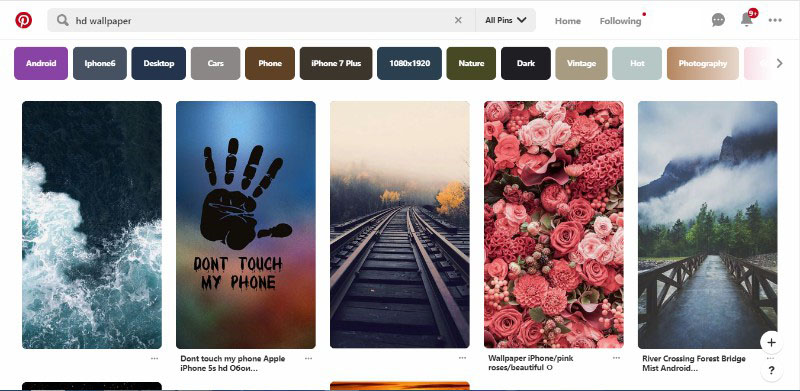
Task: Open the help question mark button
Action: coord(771,371)
